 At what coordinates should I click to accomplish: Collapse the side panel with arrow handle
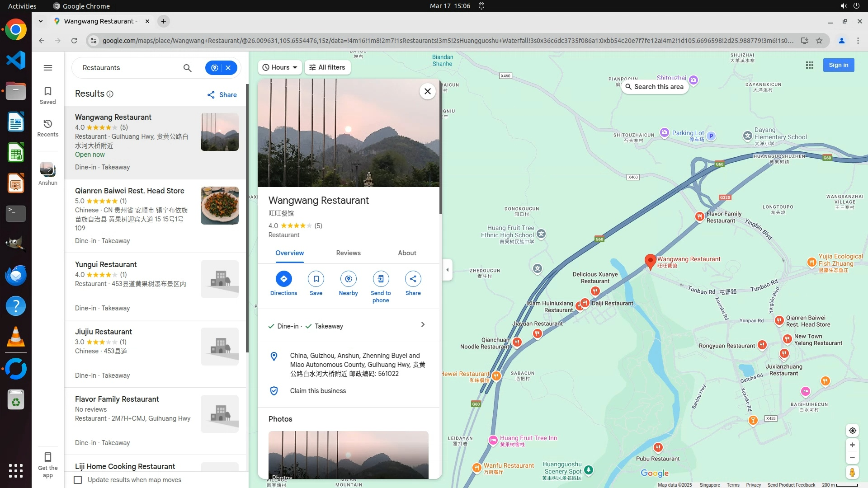(x=447, y=270)
